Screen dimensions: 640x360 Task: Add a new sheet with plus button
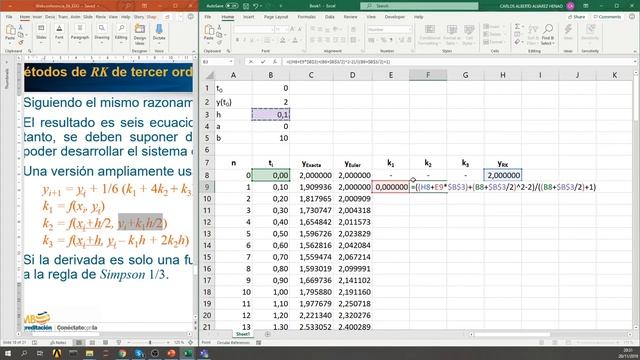267,334
